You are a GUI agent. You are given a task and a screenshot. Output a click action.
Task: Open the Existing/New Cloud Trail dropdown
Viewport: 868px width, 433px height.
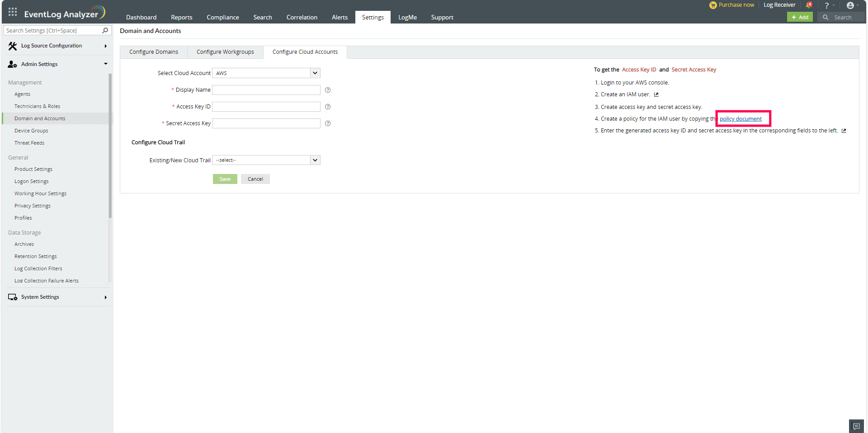(315, 160)
